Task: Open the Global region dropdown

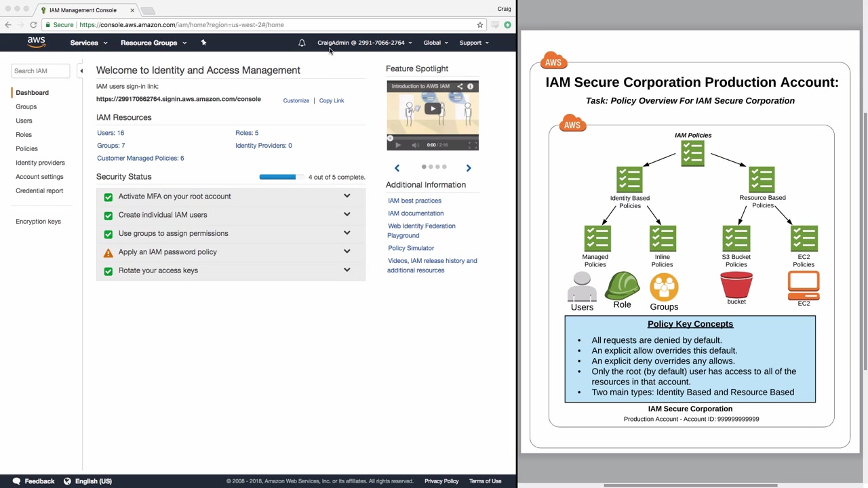Action: click(436, 43)
